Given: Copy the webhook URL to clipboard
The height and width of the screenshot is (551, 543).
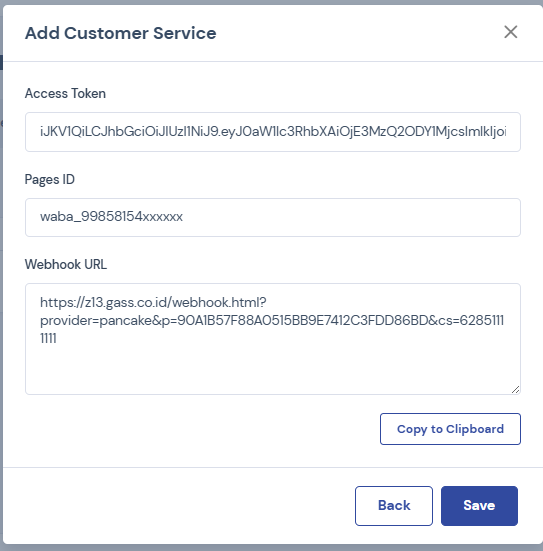Looking at the screenshot, I should tap(450, 429).
